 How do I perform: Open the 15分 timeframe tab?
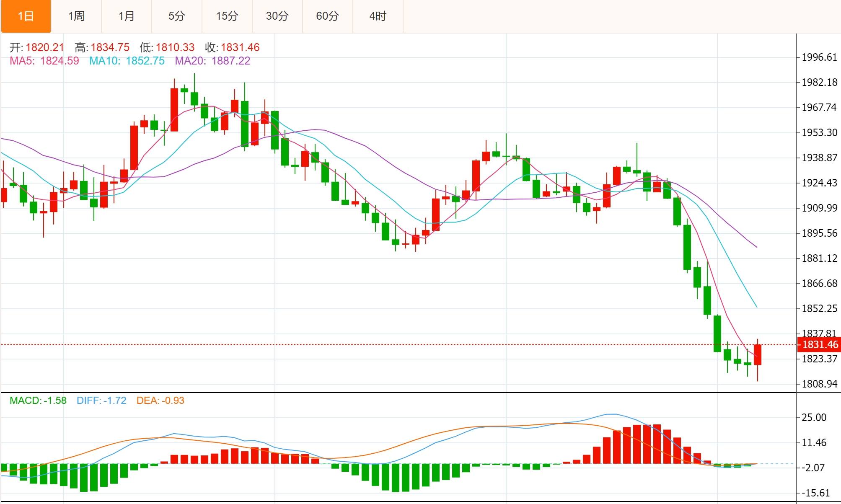click(x=227, y=16)
